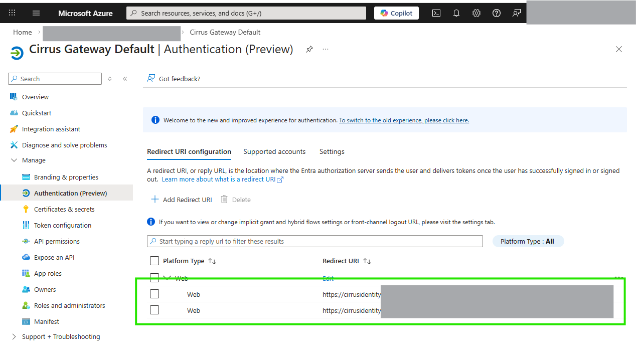The image size is (636, 364).
Task: Click Add Redirect URI
Action: point(182,200)
